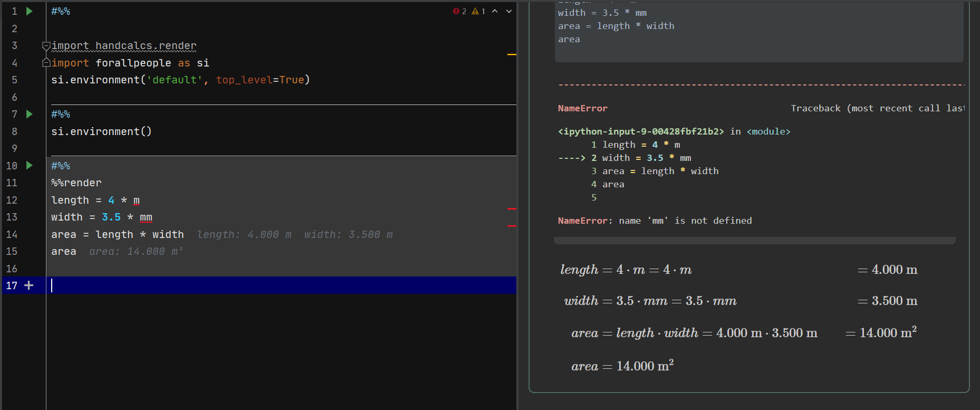The image size is (980, 410).
Task: Jump to the lower red error stripe marker
Action: pos(512,226)
